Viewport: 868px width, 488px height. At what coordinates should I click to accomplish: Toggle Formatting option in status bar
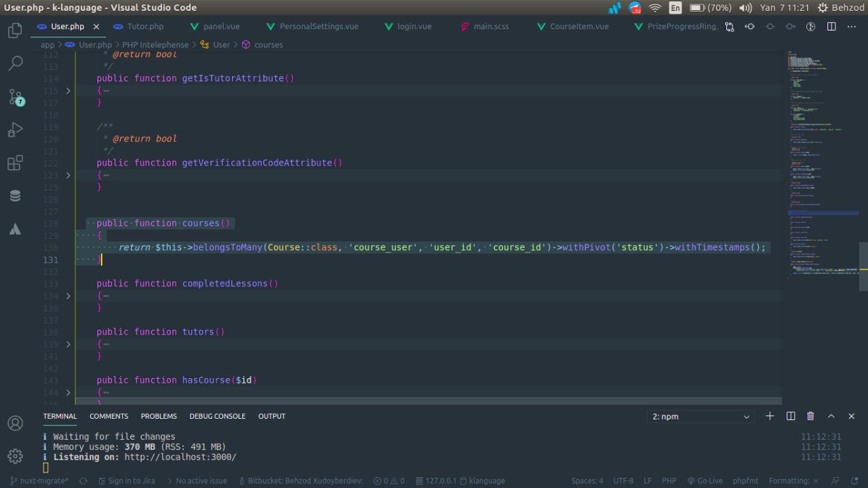point(793,481)
